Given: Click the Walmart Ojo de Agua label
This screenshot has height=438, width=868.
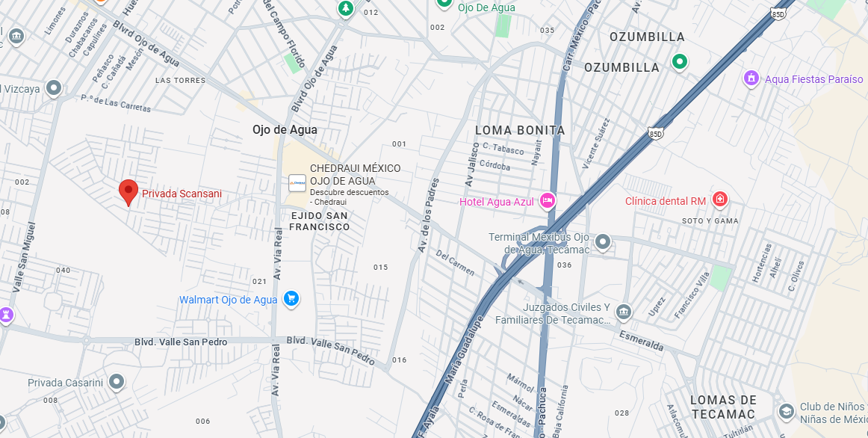Looking at the screenshot, I should point(228,300).
